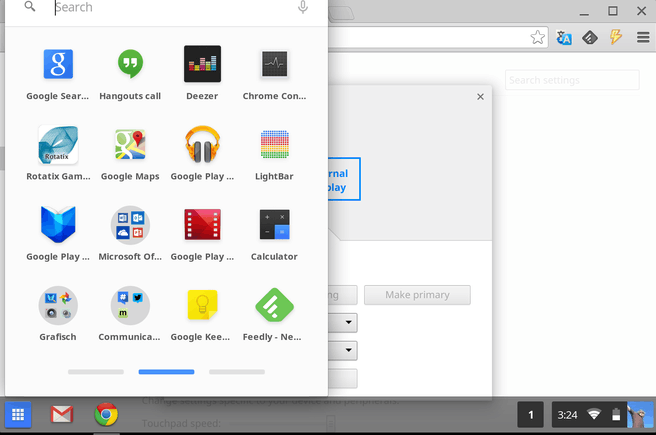
Task: Open Feedly news reader
Action: click(274, 305)
